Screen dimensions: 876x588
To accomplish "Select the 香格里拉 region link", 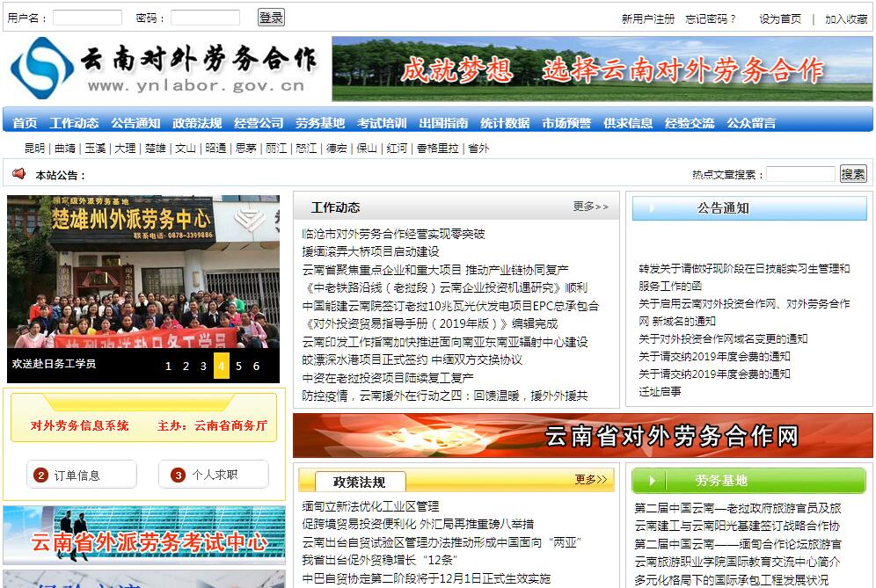I will point(437,148).
